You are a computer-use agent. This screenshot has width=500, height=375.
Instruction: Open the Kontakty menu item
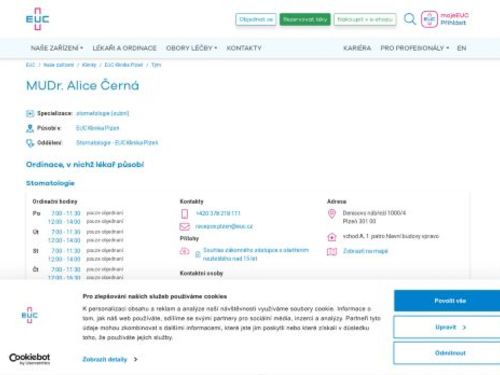pyautogui.click(x=244, y=48)
